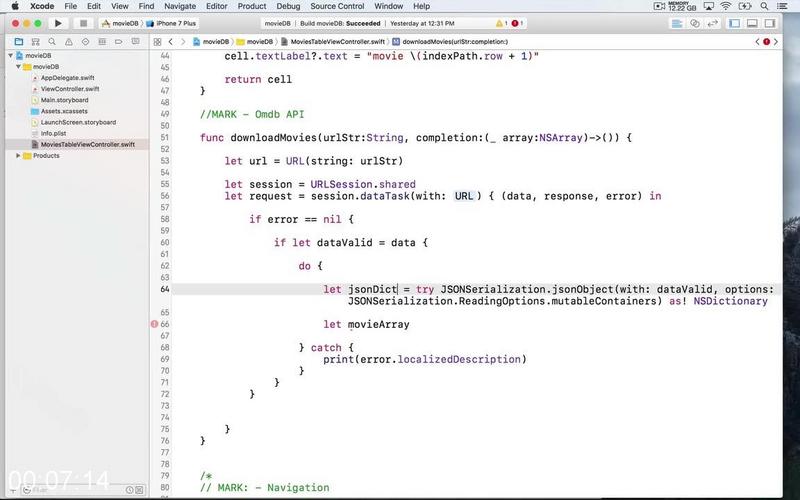Open the Issue navigator

point(68,42)
